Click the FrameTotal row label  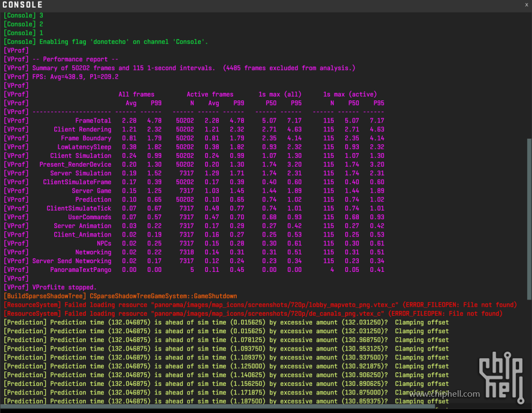93,120
